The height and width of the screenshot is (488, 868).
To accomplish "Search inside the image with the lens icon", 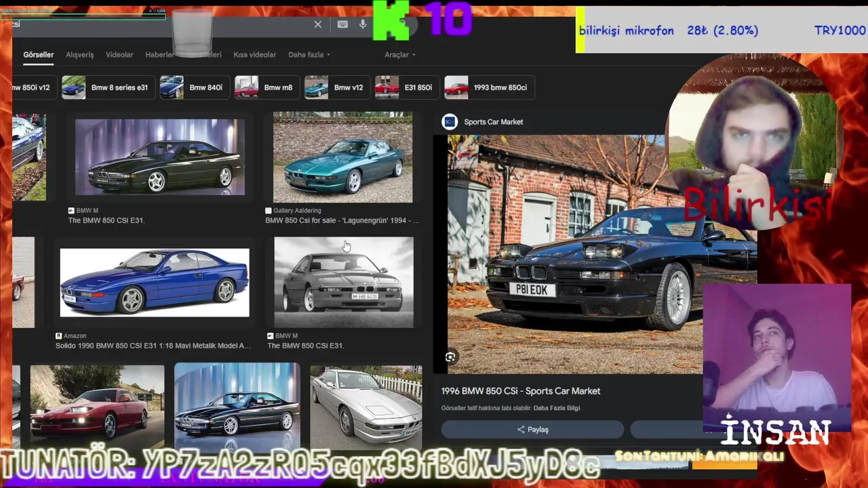I will [x=450, y=357].
